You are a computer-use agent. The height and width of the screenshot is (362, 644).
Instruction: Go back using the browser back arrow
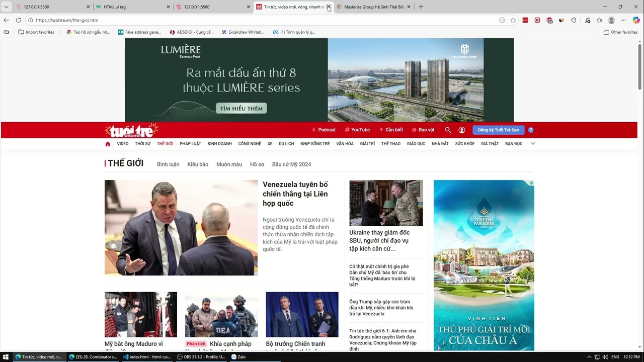point(6,20)
